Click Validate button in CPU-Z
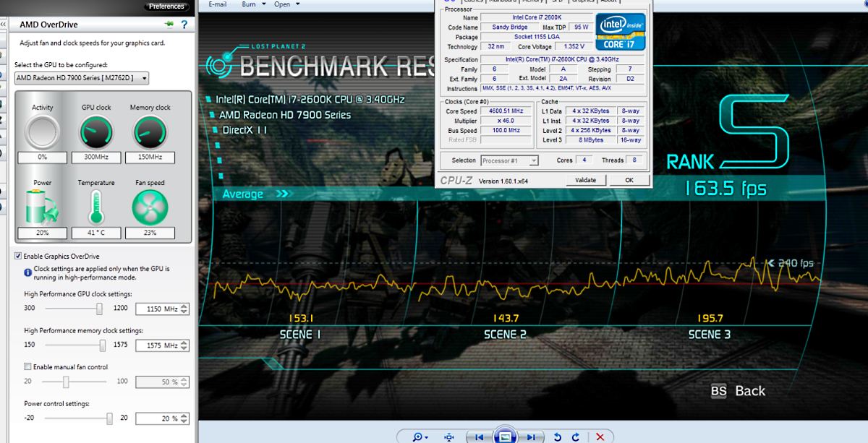The height and width of the screenshot is (443, 868). 586,180
